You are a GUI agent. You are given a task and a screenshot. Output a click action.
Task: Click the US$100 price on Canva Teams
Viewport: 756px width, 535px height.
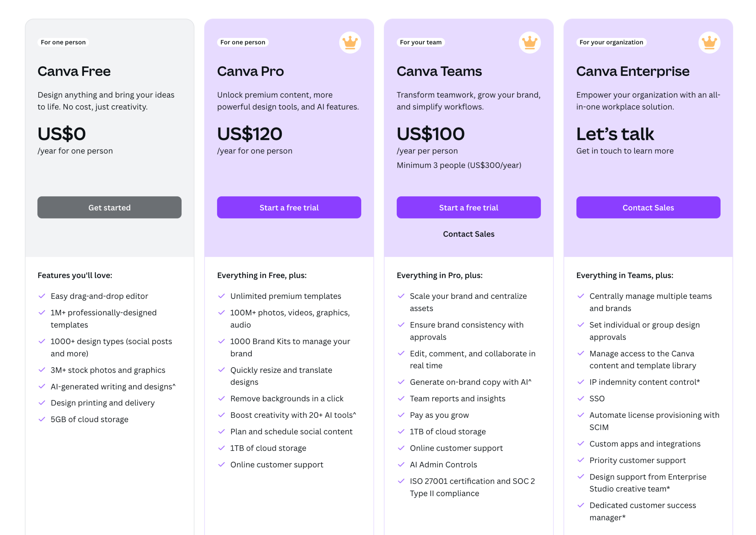(430, 133)
